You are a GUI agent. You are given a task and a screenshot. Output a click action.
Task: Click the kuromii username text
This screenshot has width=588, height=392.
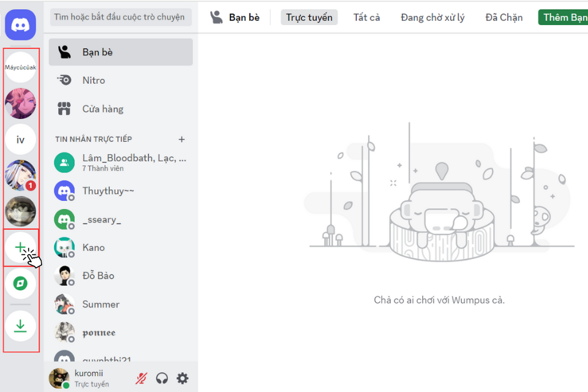[89, 373]
